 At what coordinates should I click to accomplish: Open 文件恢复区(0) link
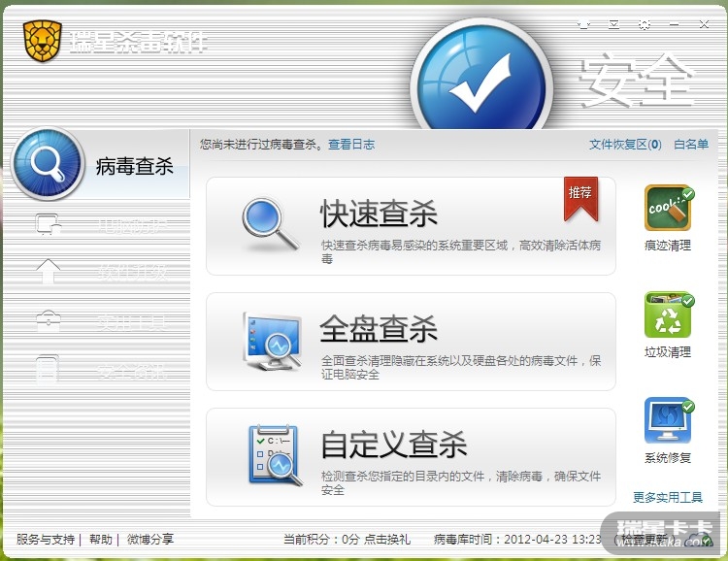pyautogui.click(x=625, y=145)
